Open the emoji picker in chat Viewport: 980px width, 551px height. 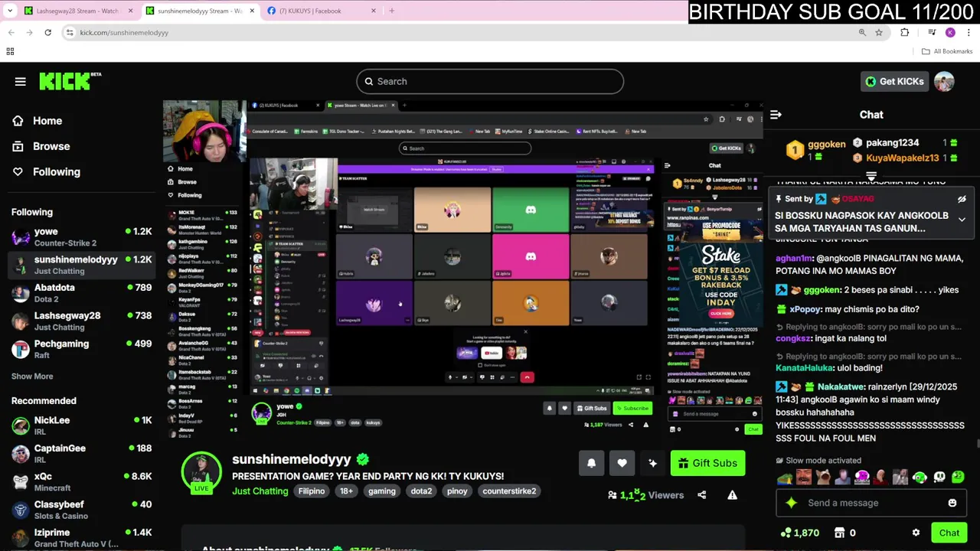coord(952,503)
